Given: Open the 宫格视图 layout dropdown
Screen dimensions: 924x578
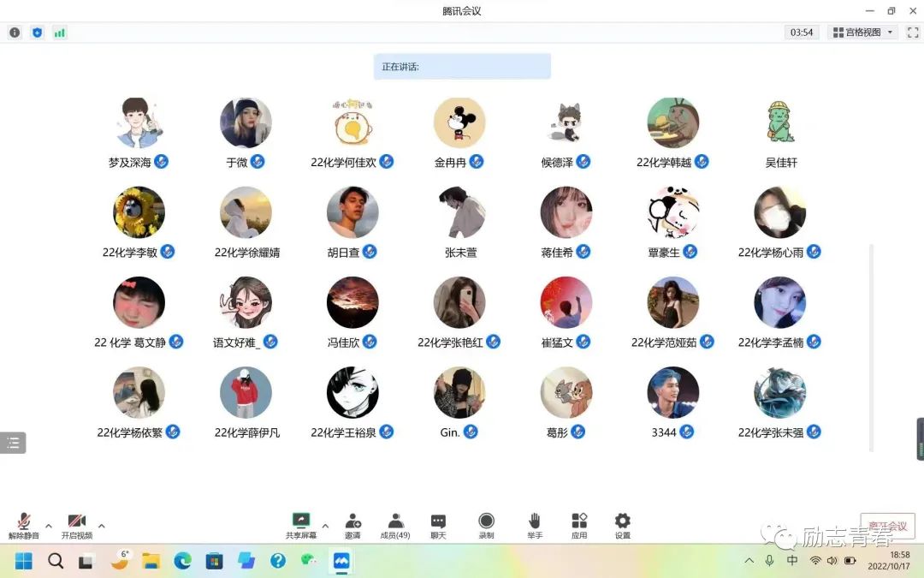Looking at the screenshot, I should (x=862, y=33).
